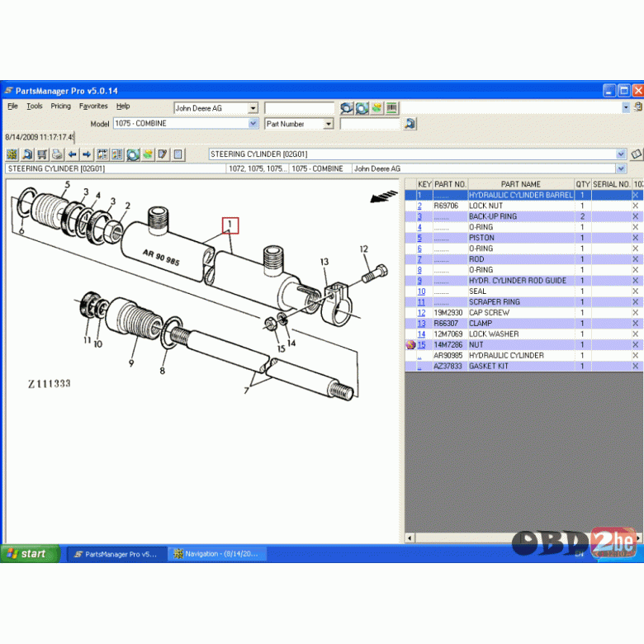Click the green-yellow icon in the lower toolbar

coord(148,154)
